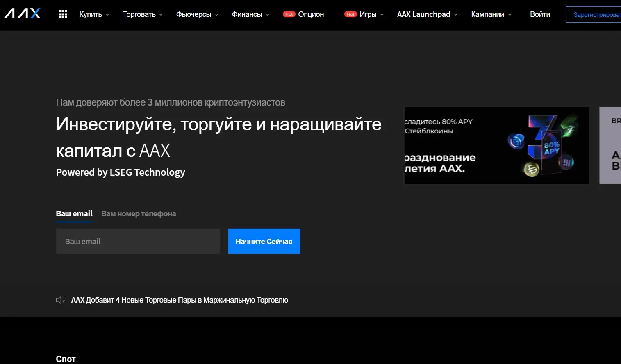This screenshot has width=621, height=364.
Task: Open the 80% APY stablecoin banner
Action: 497,145
